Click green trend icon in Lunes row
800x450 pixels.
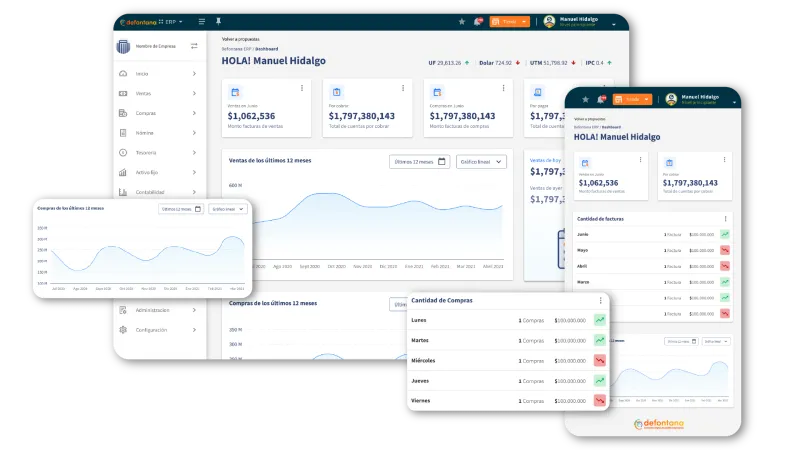pyautogui.click(x=599, y=320)
